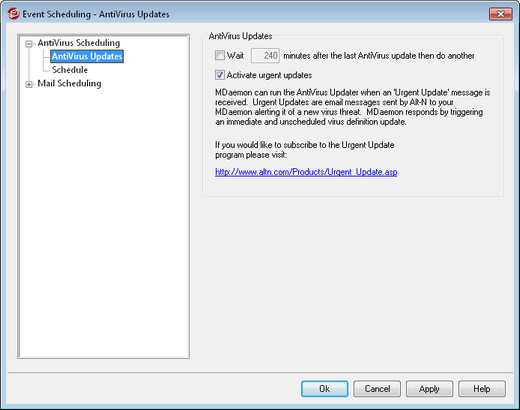520x410 pixels.
Task: Uncheck Activate urgent updates
Action: tap(220, 75)
